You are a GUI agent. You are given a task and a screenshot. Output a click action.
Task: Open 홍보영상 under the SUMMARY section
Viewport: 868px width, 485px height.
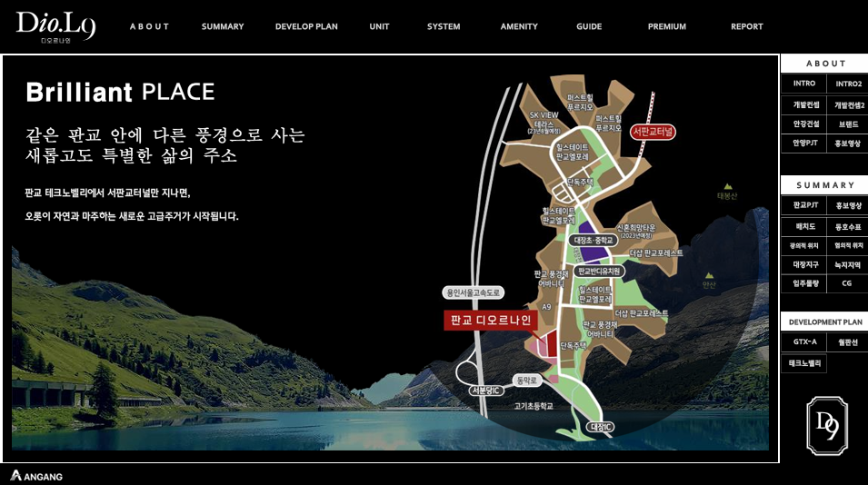tap(848, 205)
